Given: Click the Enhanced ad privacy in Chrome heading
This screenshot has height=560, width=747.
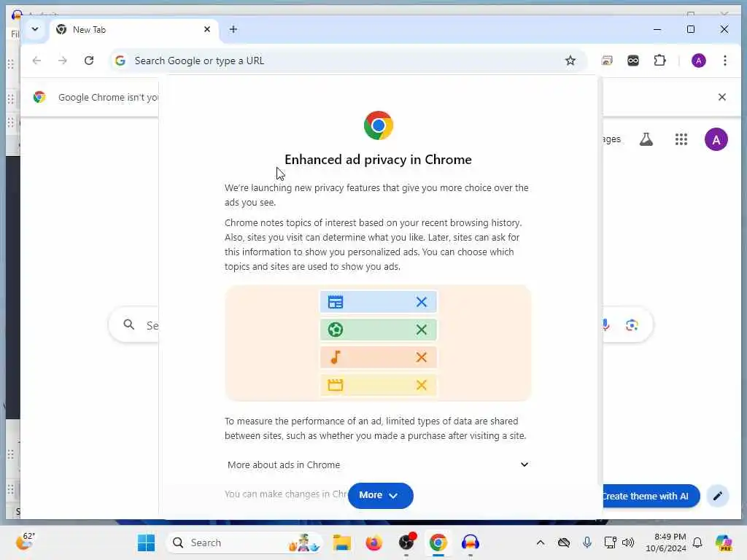Looking at the screenshot, I should pos(378,160).
